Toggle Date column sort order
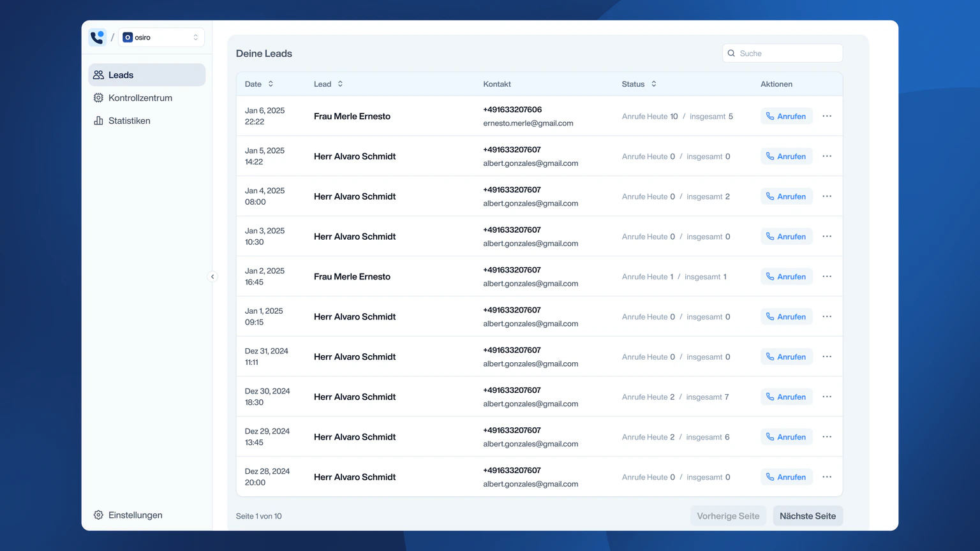 270,84
